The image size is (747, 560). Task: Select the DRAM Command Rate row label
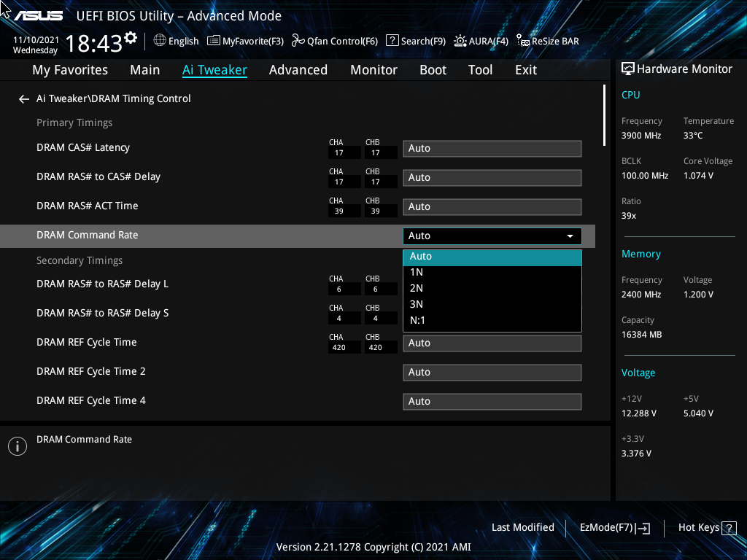click(88, 236)
